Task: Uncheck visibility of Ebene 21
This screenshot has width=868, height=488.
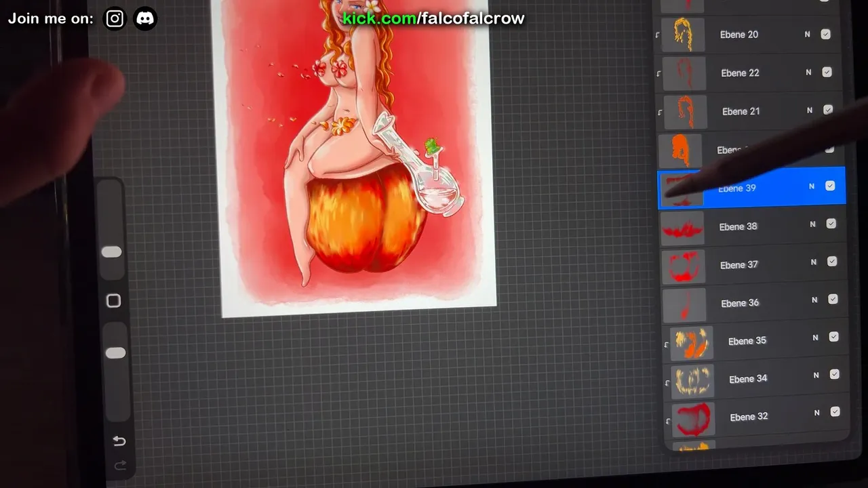Action: pos(828,110)
